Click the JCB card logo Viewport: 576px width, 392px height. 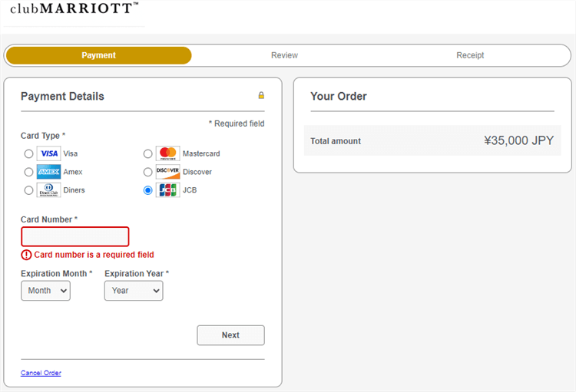[167, 190]
